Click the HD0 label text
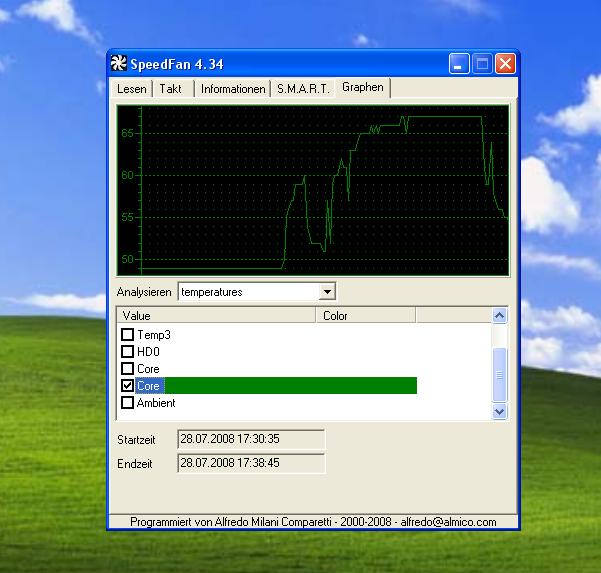This screenshot has height=573, width=601. [148, 352]
